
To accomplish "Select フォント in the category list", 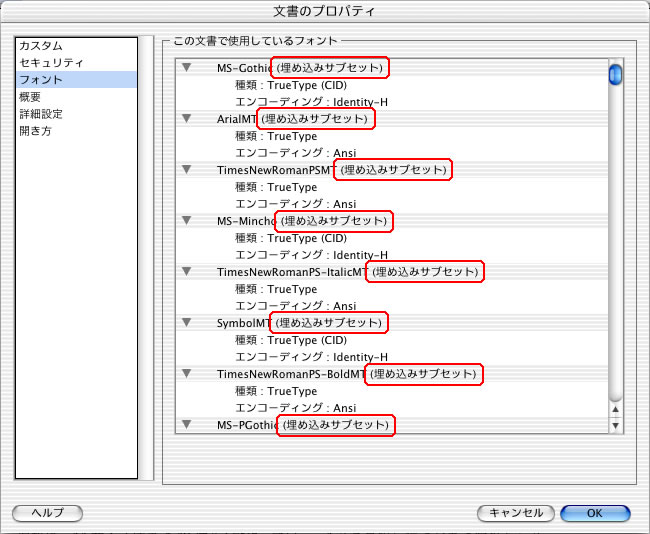I will point(76,80).
